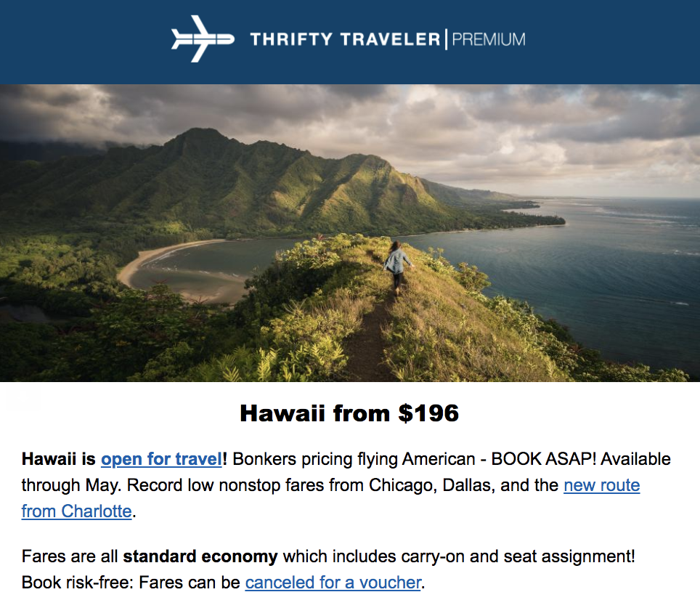700x600 pixels.
Task: Click the airplane logo icon in the header
Action: pyautogui.click(x=202, y=38)
